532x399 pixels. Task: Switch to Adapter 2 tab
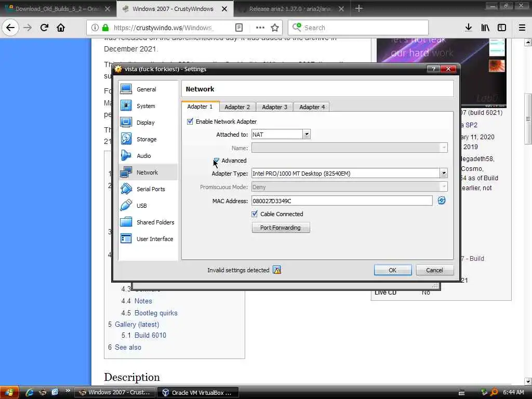click(x=237, y=107)
